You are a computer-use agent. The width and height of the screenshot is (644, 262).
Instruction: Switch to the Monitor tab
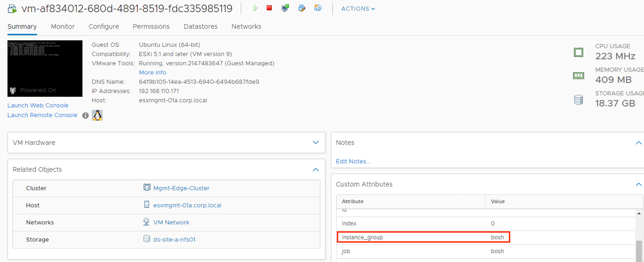(63, 26)
